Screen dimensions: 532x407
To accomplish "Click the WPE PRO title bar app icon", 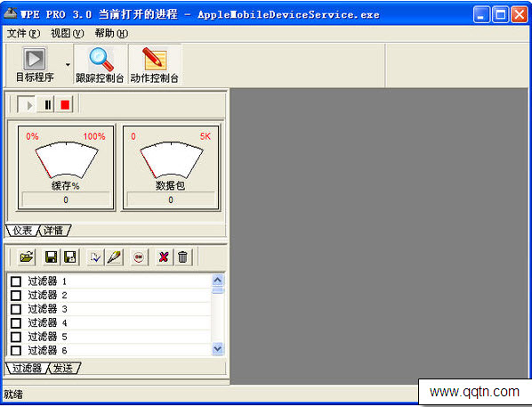I will click(10, 14).
